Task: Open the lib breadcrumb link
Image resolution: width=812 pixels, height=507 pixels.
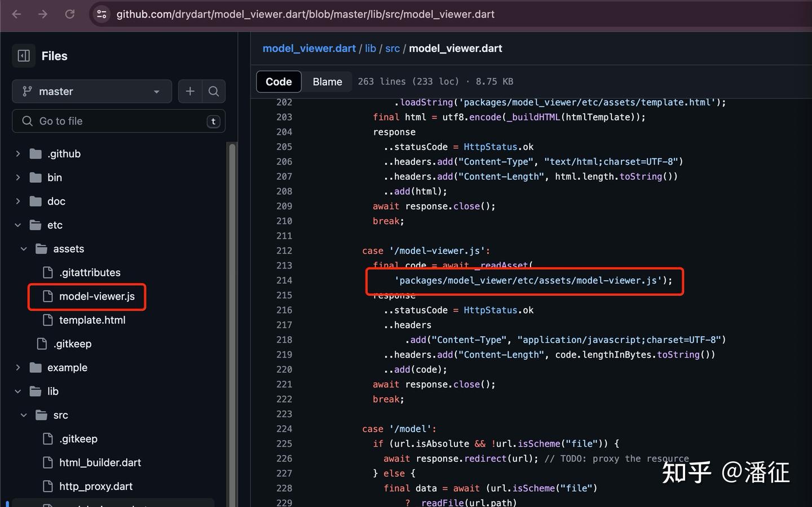Action: [370, 49]
